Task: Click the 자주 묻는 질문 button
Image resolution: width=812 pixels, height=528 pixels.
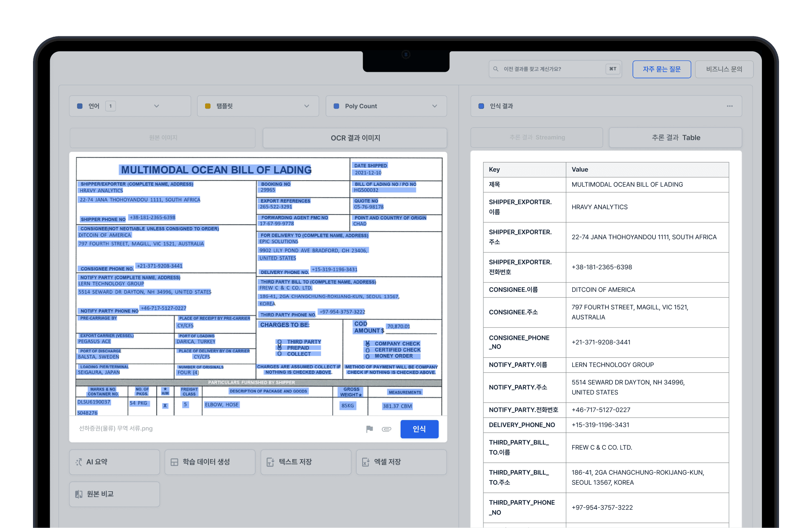Action: [x=661, y=69]
